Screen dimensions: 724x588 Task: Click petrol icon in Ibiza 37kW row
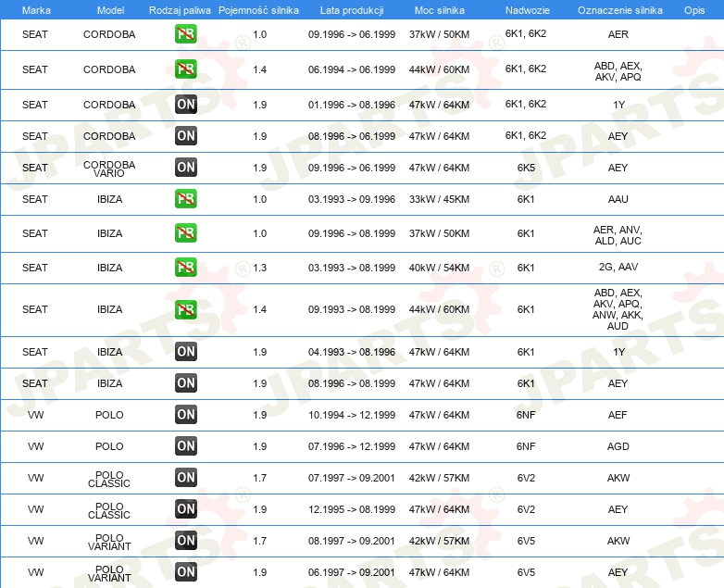click(x=185, y=232)
